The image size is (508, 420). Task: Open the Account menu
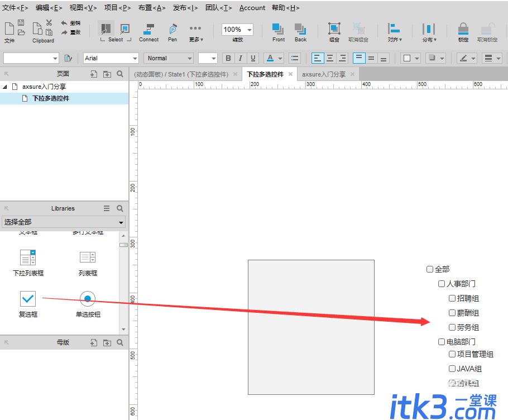(252, 8)
